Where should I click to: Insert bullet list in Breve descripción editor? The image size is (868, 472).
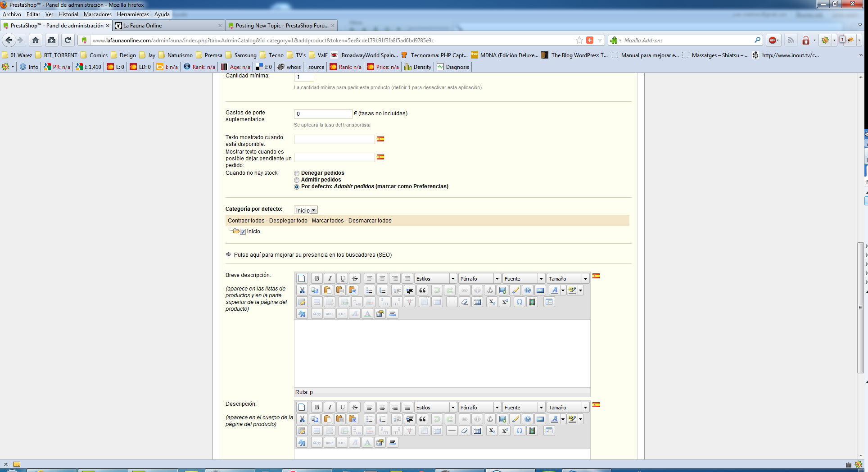tap(369, 290)
